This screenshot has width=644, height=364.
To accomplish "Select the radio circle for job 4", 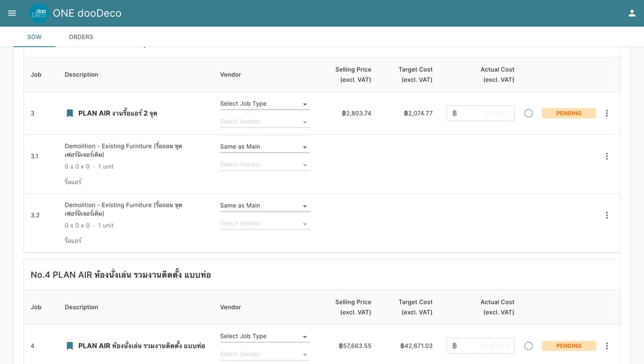I will point(528,346).
